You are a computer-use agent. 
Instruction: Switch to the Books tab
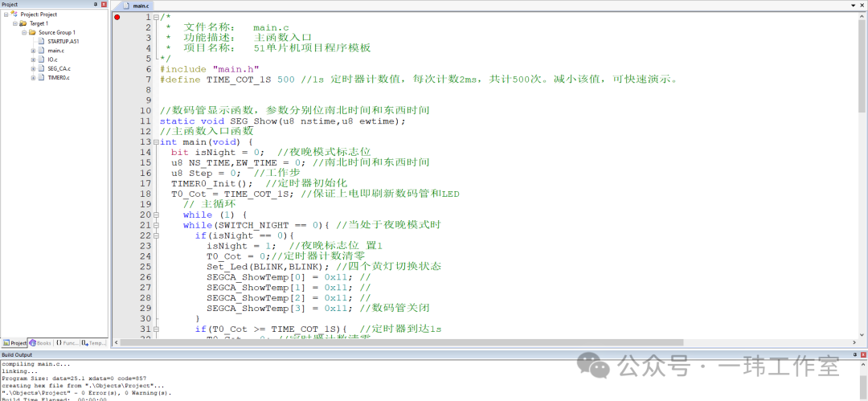pyautogui.click(x=40, y=343)
